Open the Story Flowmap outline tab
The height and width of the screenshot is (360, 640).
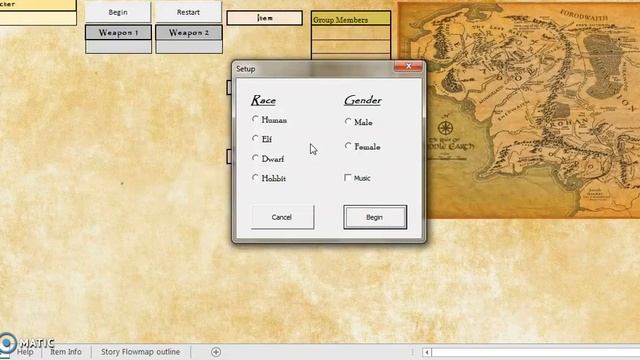(140, 352)
